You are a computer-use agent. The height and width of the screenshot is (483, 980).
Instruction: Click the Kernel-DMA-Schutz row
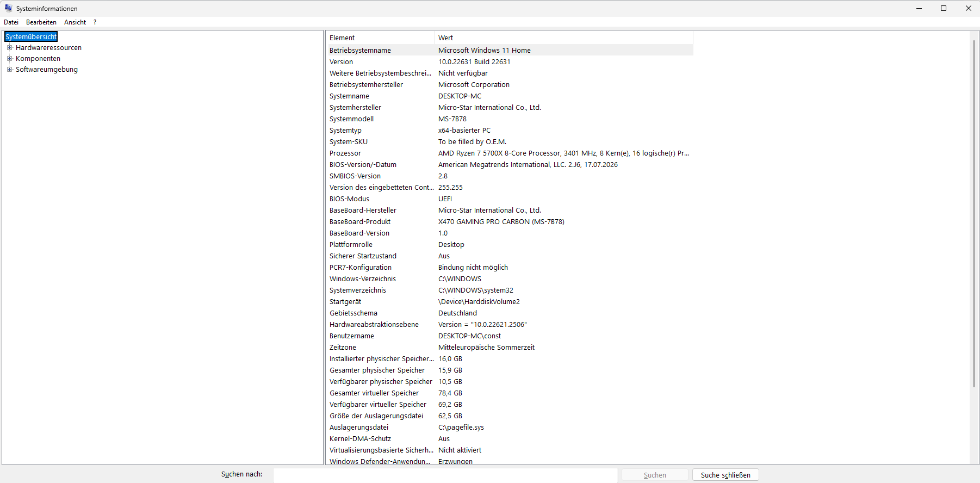510,439
